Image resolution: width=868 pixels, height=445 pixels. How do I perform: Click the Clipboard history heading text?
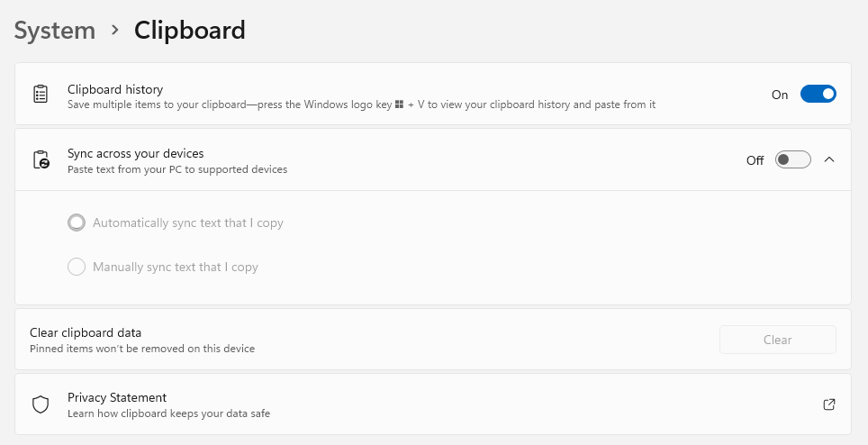tap(115, 89)
